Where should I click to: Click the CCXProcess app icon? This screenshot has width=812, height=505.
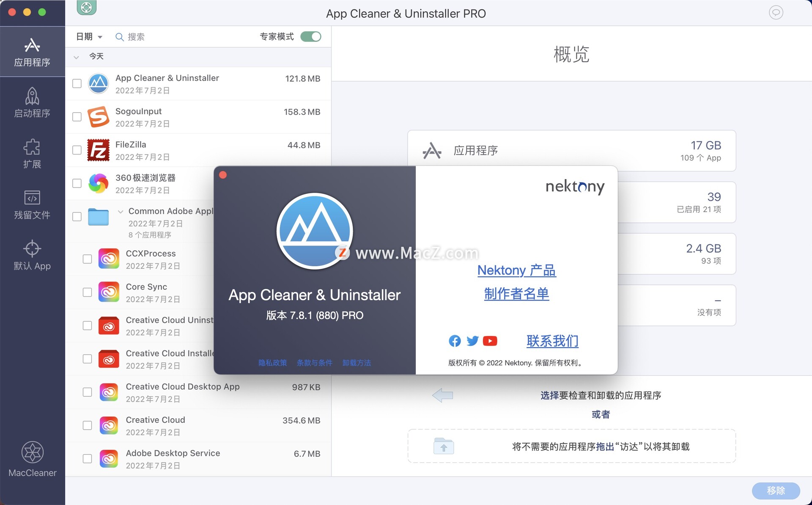point(109,259)
